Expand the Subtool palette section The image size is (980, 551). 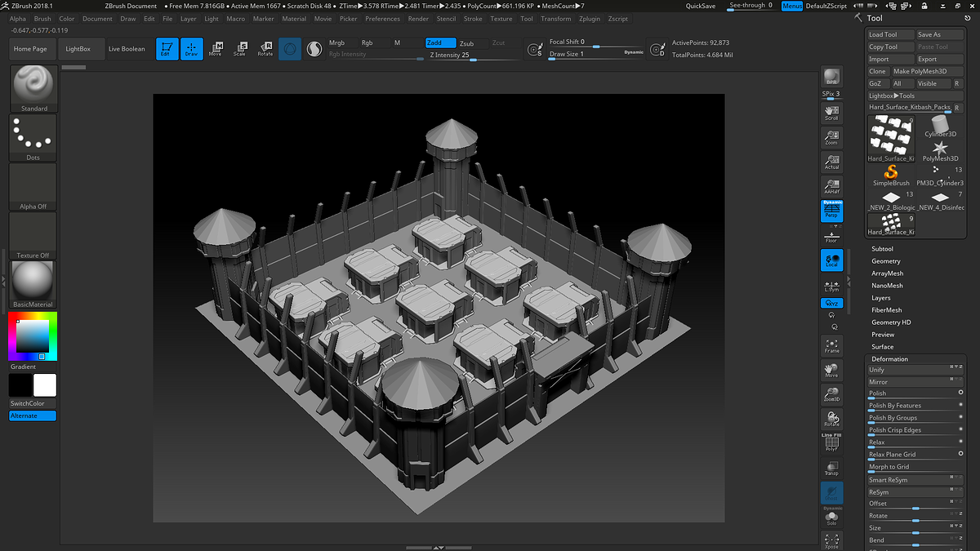pyautogui.click(x=882, y=249)
